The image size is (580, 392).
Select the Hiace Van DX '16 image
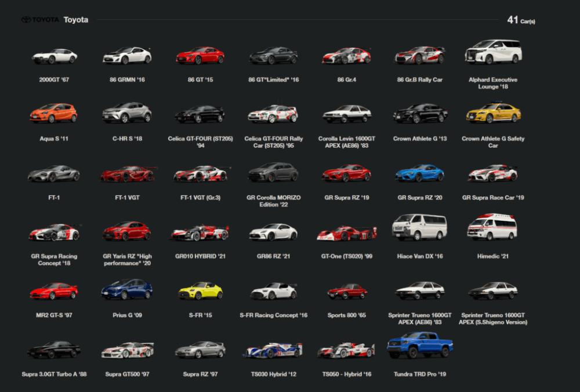click(x=419, y=227)
